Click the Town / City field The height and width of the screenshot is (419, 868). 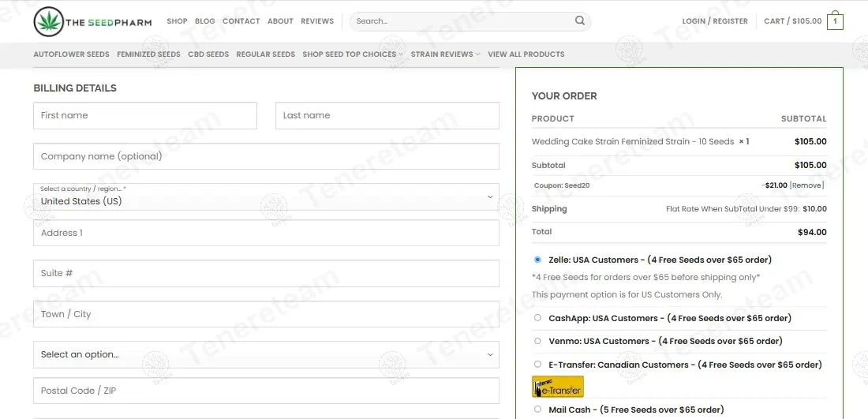(266, 314)
